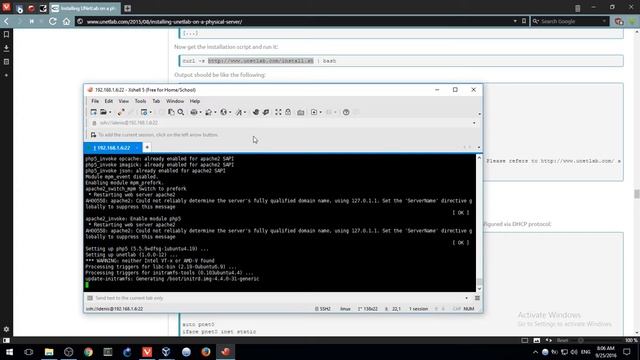The width and height of the screenshot is (640, 360).
Task: Click the New session icon in Xshell toolbar
Action: [x=93, y=112]
